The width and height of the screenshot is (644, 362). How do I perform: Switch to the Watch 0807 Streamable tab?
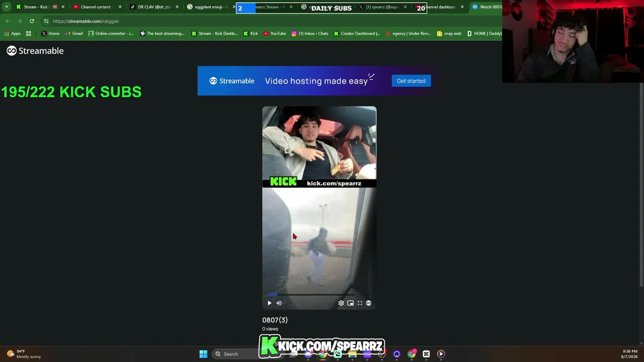[487, 7]
